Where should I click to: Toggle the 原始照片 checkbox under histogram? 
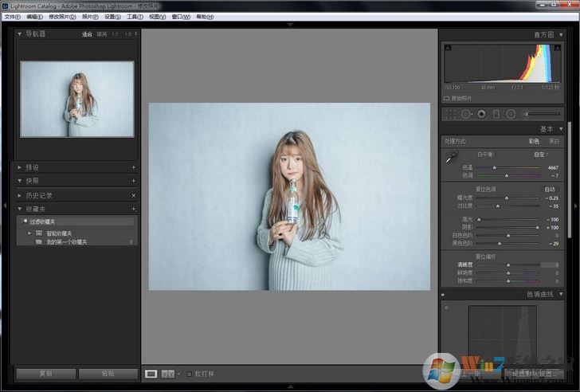click(x=446, y=98)
